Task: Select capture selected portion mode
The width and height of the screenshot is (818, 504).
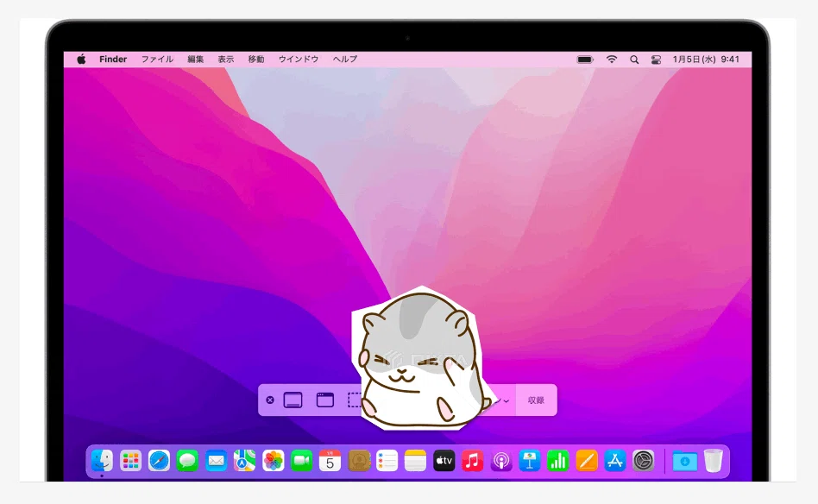Action: [x=355, y=400]
